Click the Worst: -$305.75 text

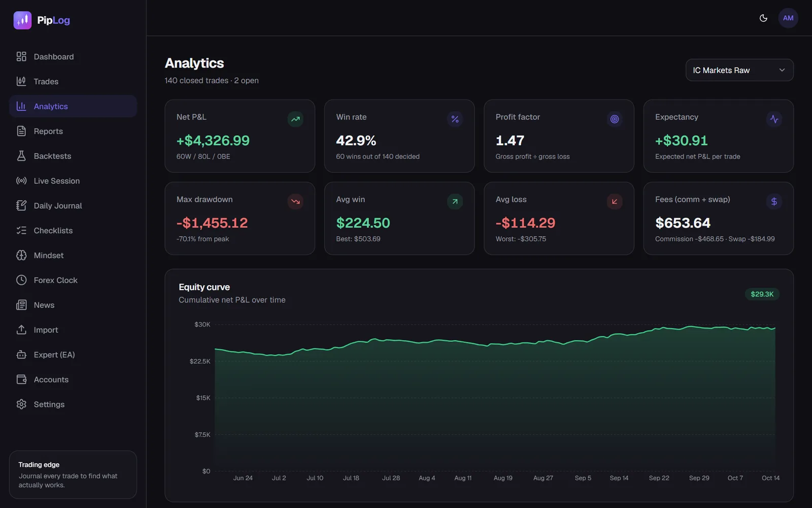click(x=521, y=239)
